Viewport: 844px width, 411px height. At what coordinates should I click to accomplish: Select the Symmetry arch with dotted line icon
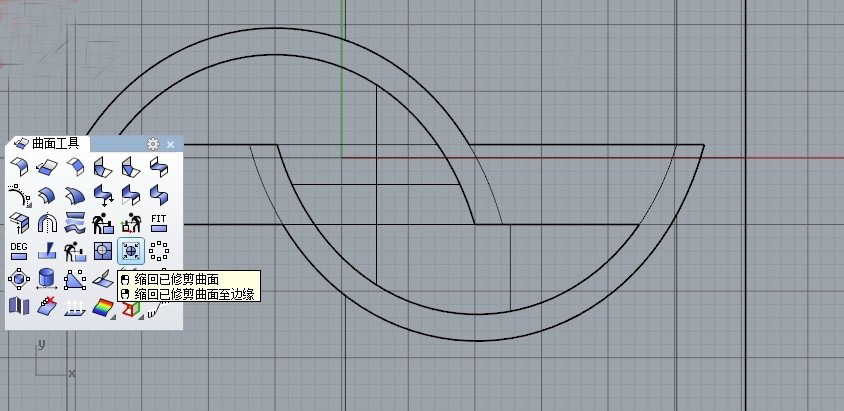click(x=47, y=222)
